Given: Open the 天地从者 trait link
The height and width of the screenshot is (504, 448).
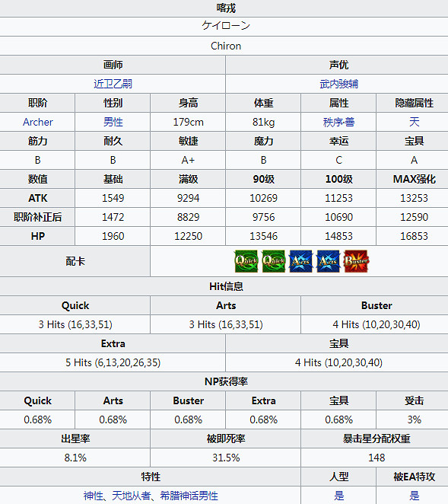Looking at the screenshot, I should (x=131, y=496).
